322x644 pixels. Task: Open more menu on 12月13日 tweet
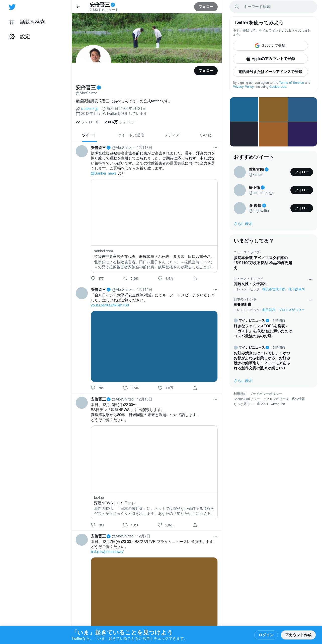click(x=215, y=399)
